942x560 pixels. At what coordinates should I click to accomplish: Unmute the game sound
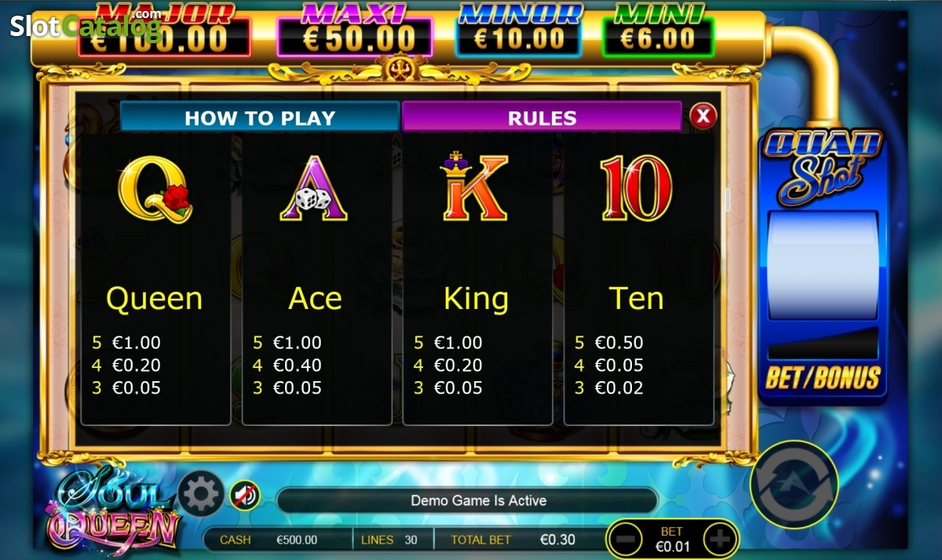(245, 495)
